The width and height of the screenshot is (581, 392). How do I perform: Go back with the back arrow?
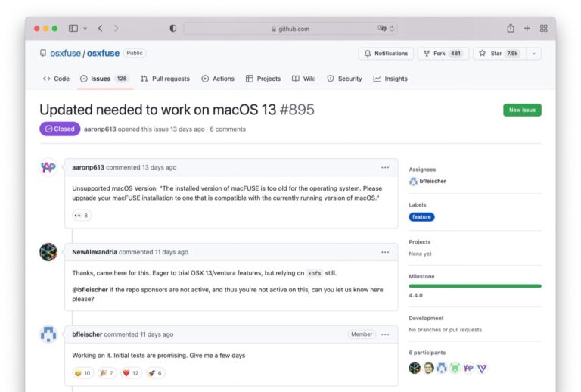point(101,28)
